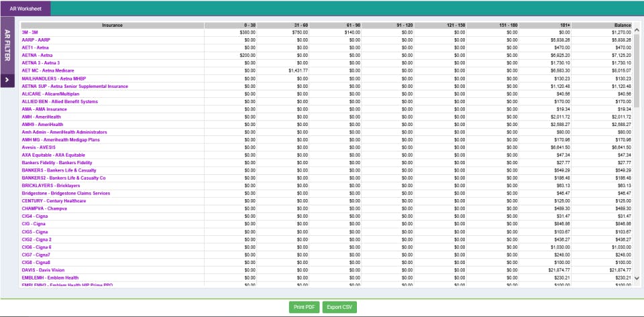Screen dimensions: 644x317
Task: Open the 3M - 3M insurance link
Action: (x=30, y=32)
